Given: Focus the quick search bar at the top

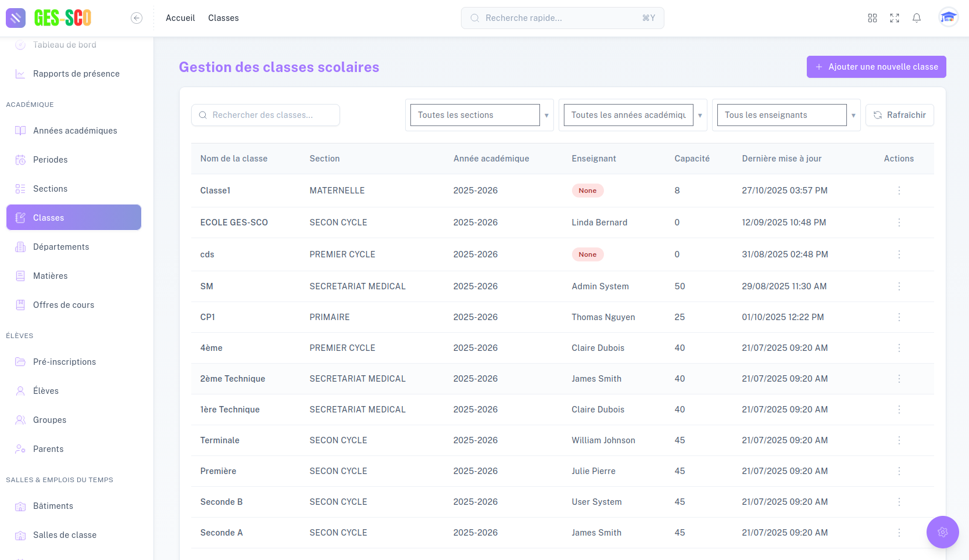Looking at the screenshot, I should (x=562, y=18).
